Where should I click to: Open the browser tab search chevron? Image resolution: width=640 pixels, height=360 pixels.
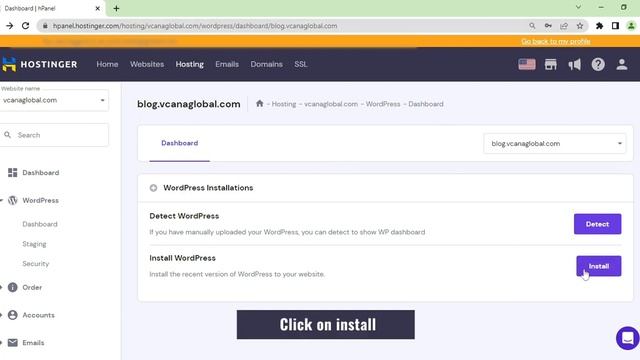tap(578, 7)
